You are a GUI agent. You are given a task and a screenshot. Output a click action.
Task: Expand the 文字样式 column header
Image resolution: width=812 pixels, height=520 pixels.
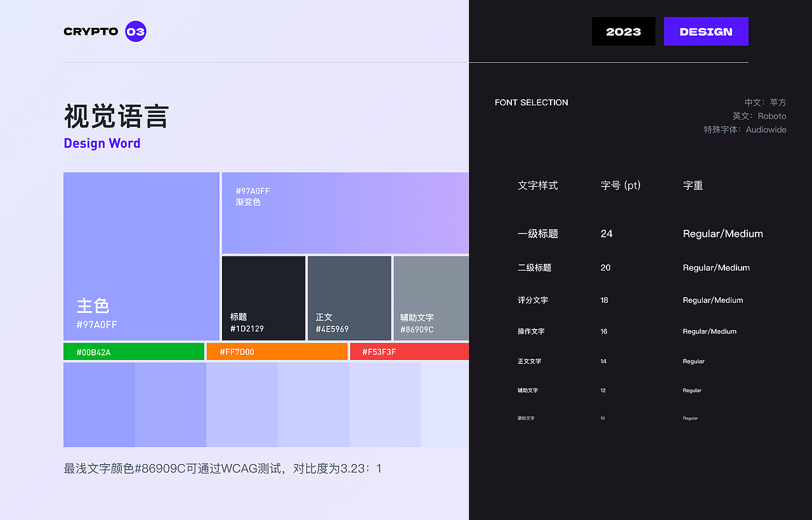(537, 185)
